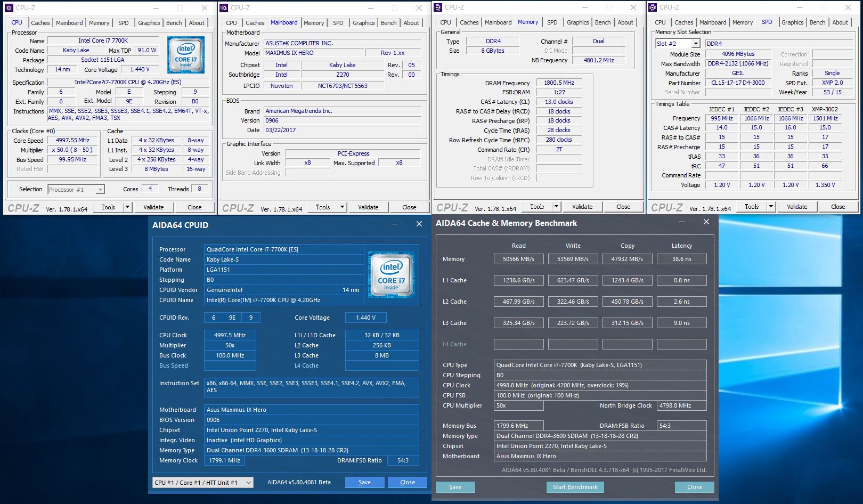
Task: Minimize the AIDA64 CPUID window
Action: click(395, 224)
